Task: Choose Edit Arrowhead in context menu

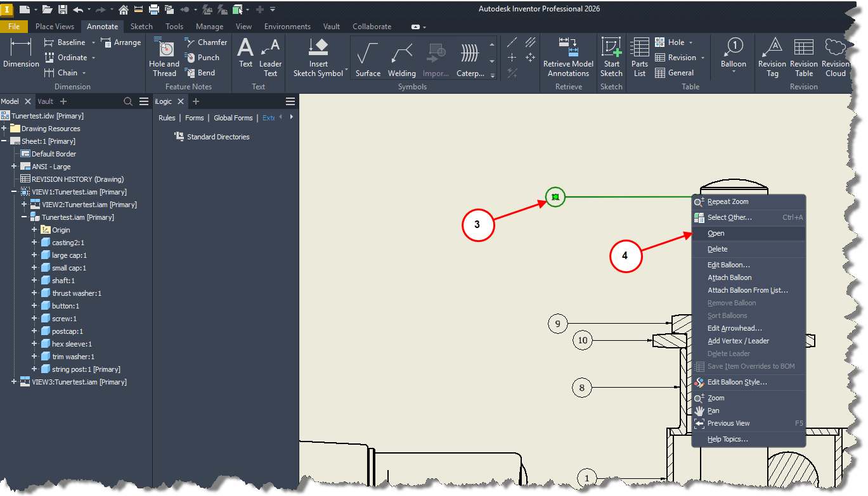Action: 749,328
